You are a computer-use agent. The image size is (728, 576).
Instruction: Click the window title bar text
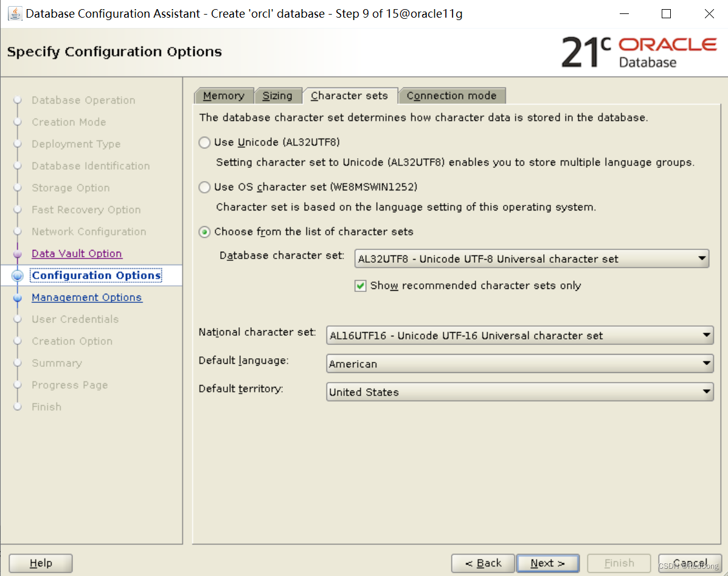pyautogui.click(x=244, y=13)
